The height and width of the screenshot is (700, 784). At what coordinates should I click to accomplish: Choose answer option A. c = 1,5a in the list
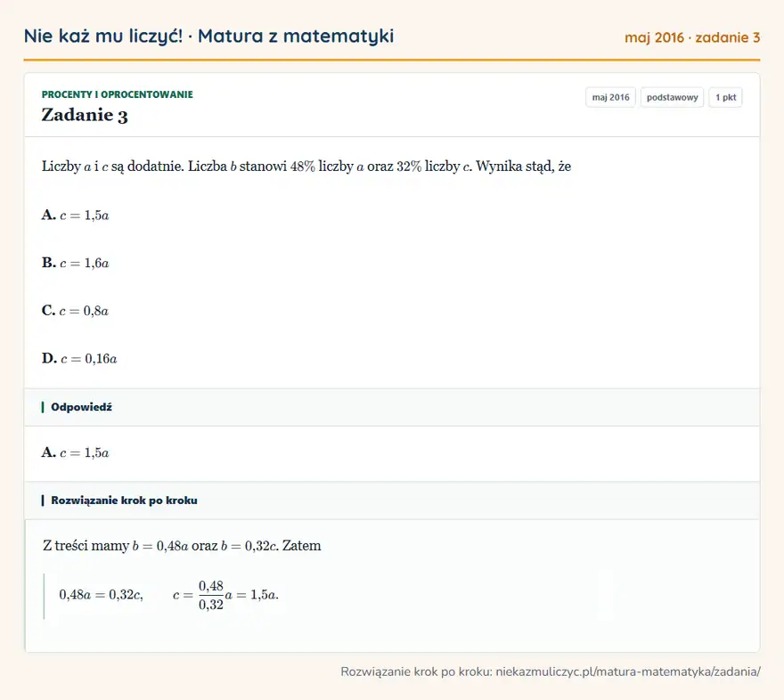coord(75,215)
